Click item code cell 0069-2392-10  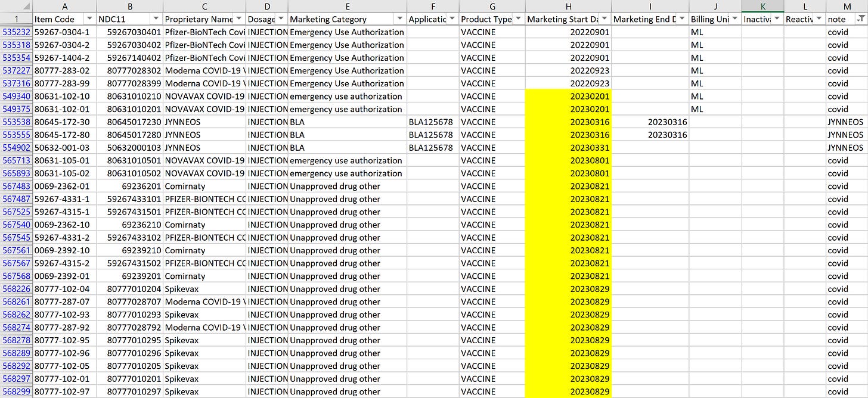[65, 251]
